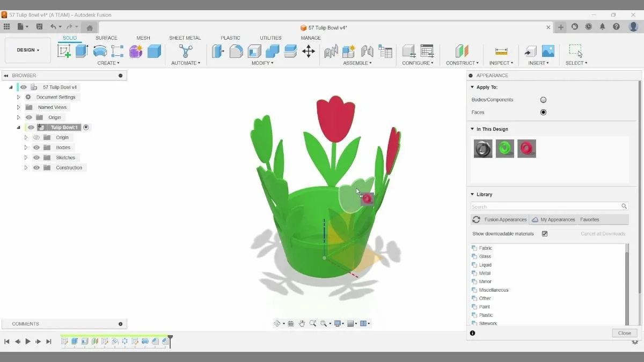Activate the Extrude tool
The width and height of the screenshot is (644, 362).
pyautogui.click(x=81, y=50)
